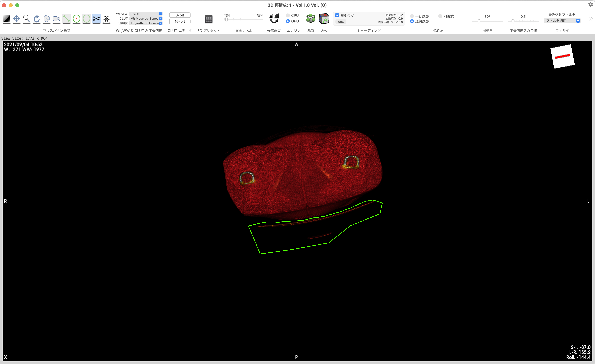Image resolution: width=595 pixels, height=364 pixels.
Task: Select the magnifier zoom tool
Action: pyautogui.click(x=27, y=19)
